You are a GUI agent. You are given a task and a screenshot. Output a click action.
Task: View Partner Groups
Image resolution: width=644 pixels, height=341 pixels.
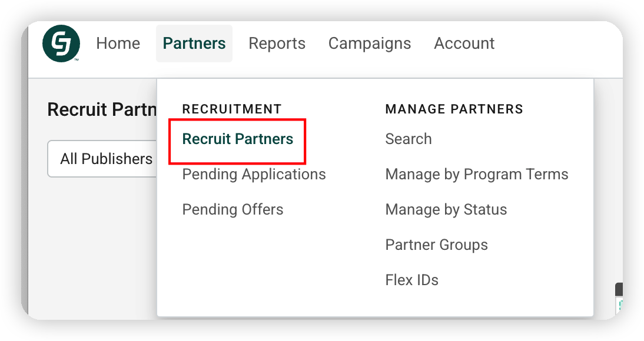tap(436, 245)
